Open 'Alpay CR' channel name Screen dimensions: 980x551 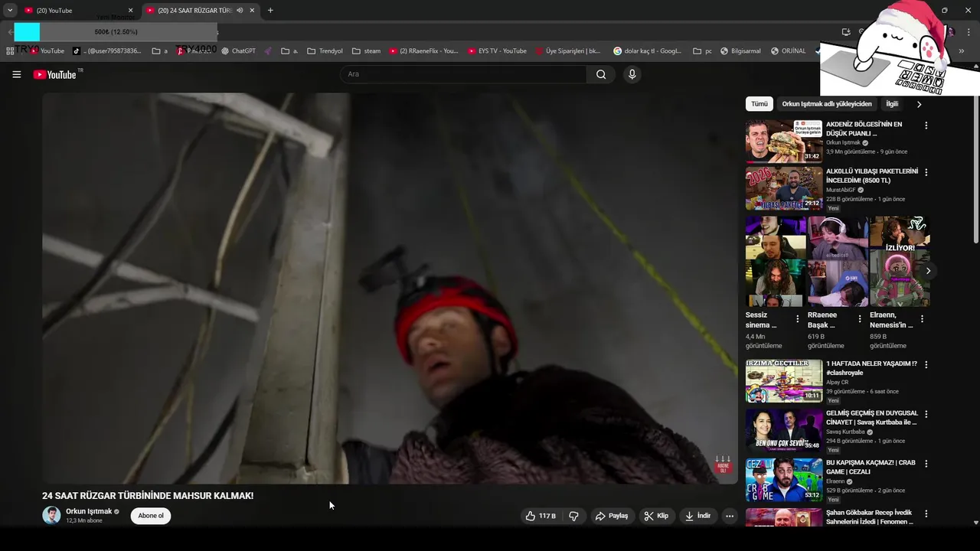837,382
